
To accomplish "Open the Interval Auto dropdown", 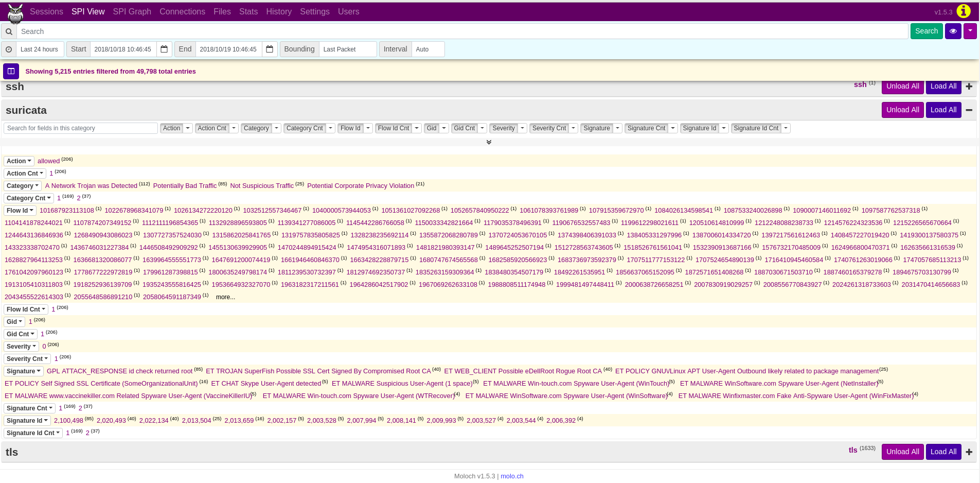I will [428, 49].
